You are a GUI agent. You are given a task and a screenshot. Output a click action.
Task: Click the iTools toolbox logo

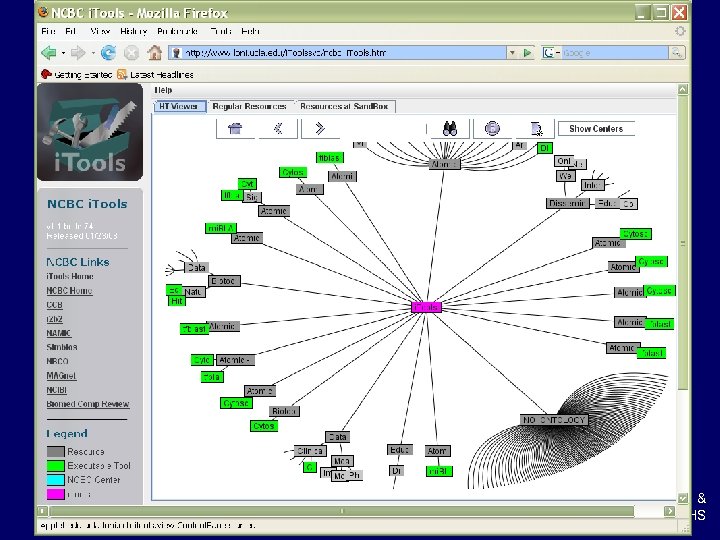90,132
